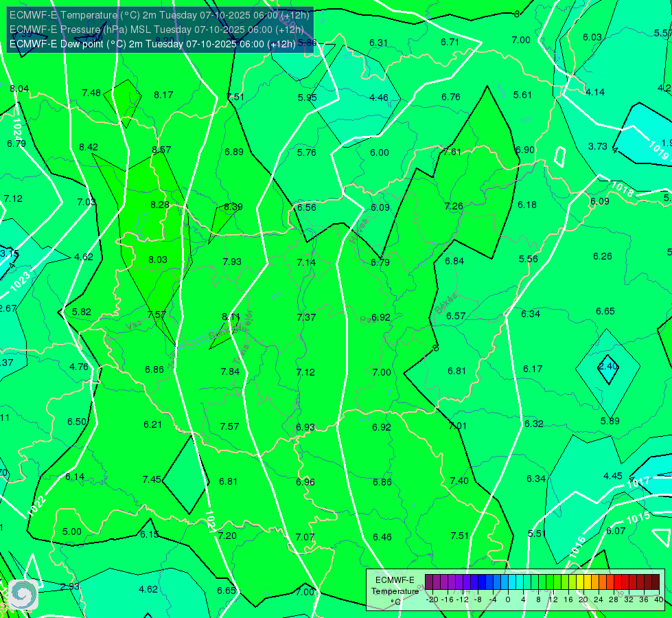
Task: Click the 1015 pressure contour label
Action: pos(638,518)
